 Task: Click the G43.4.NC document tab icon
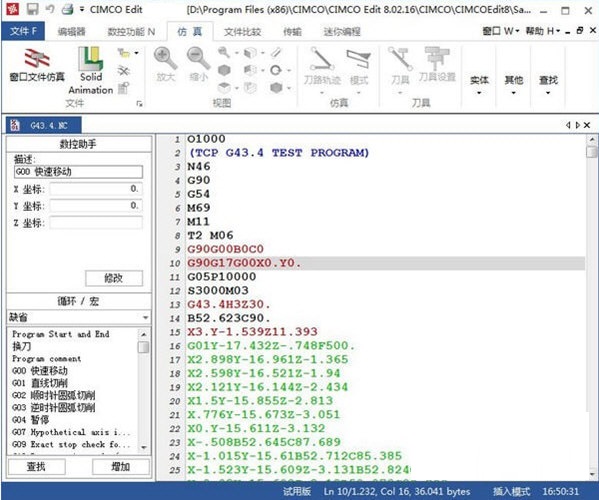pos(15,125)
